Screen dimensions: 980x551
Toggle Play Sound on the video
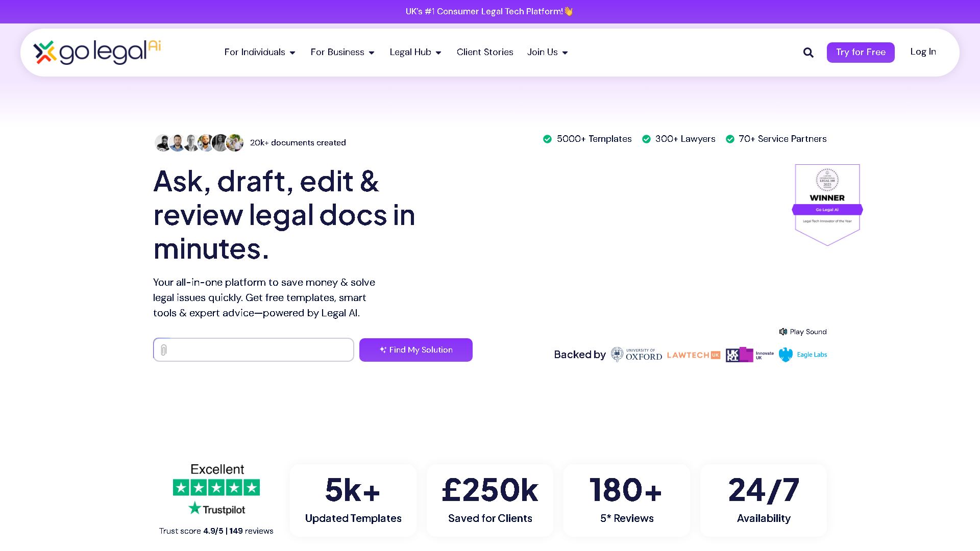[x=802, y=332]
